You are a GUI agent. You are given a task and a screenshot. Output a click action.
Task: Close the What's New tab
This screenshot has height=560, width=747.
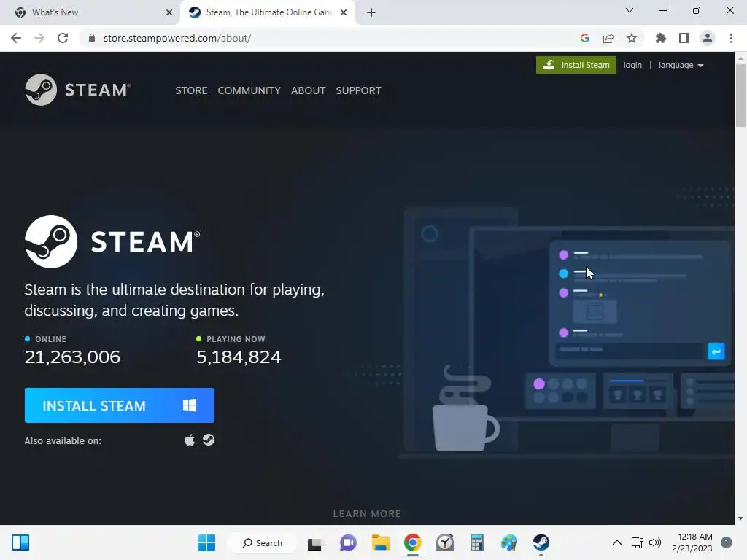[x=169, y=12]
